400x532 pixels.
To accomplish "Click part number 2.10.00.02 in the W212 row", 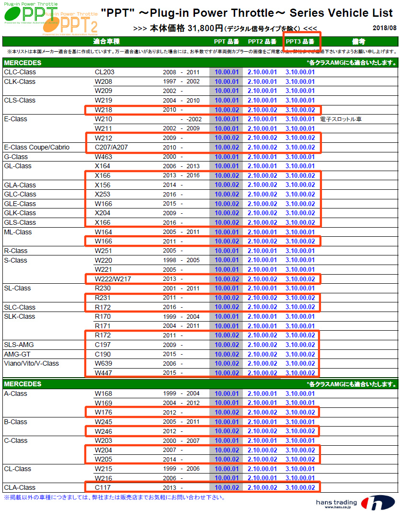I will point(262,138).
